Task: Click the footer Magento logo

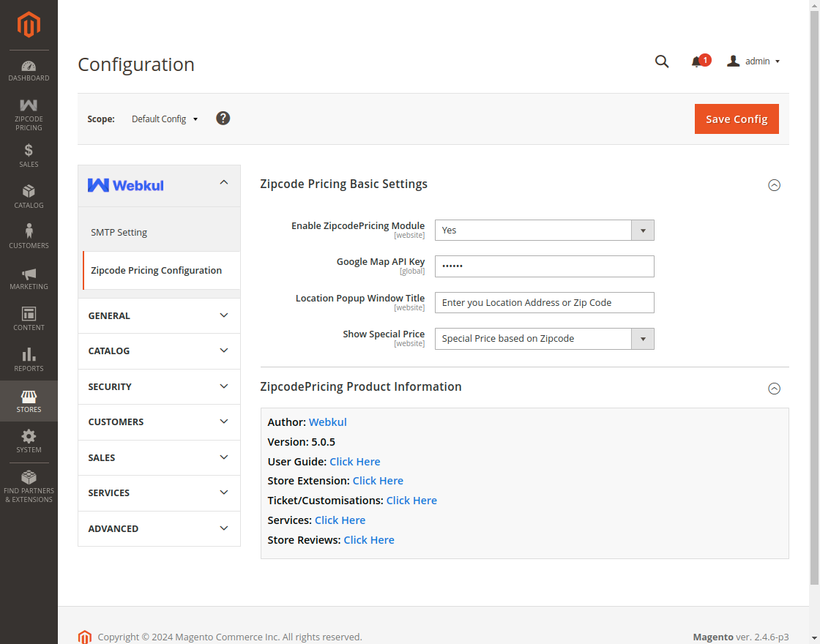Action: pos(85,637)
